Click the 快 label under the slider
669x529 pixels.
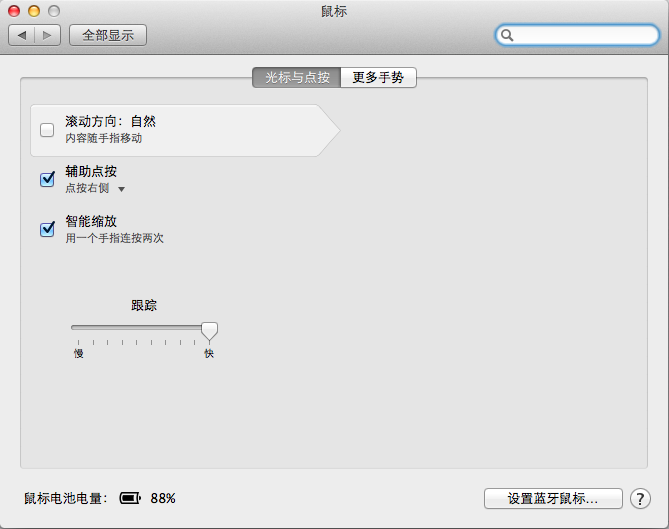point(209,353)
